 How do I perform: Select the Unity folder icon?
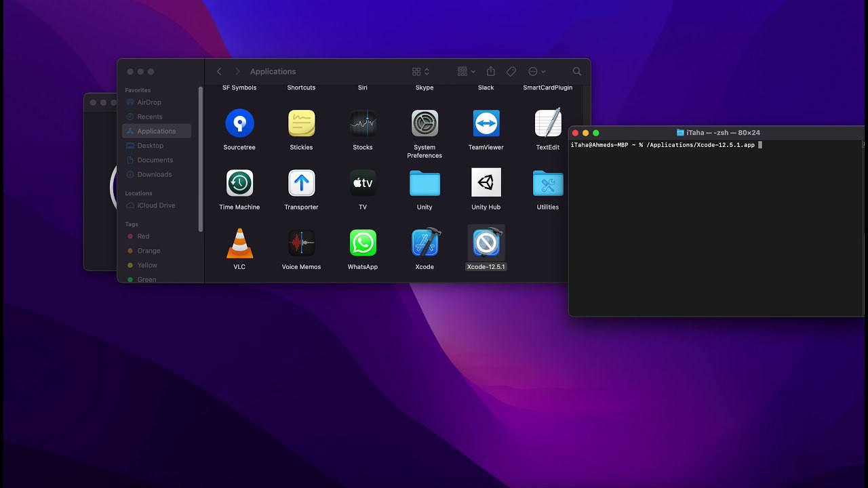[x=425, y=183]
